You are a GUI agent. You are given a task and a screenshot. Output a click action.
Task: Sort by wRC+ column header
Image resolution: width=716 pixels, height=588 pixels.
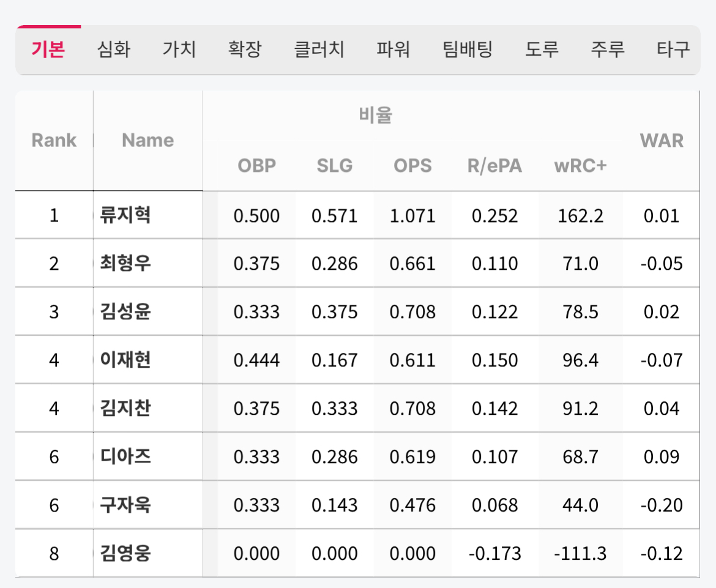pos(580,166)
